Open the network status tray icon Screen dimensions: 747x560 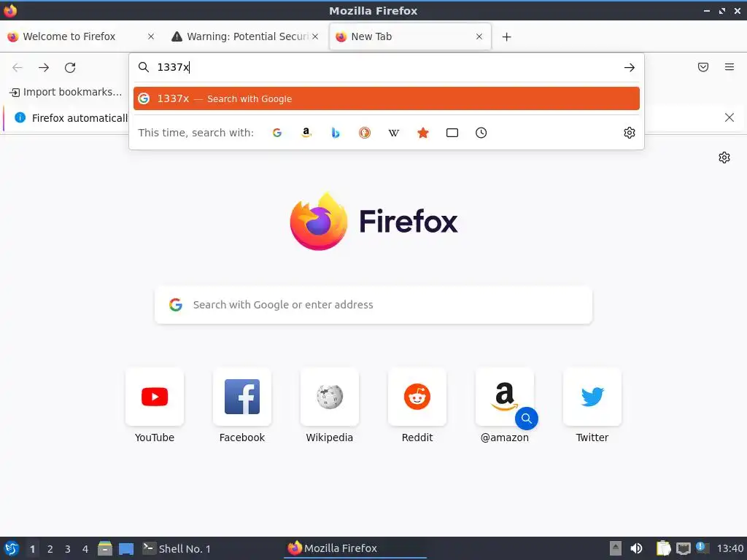tap(683, 548)
